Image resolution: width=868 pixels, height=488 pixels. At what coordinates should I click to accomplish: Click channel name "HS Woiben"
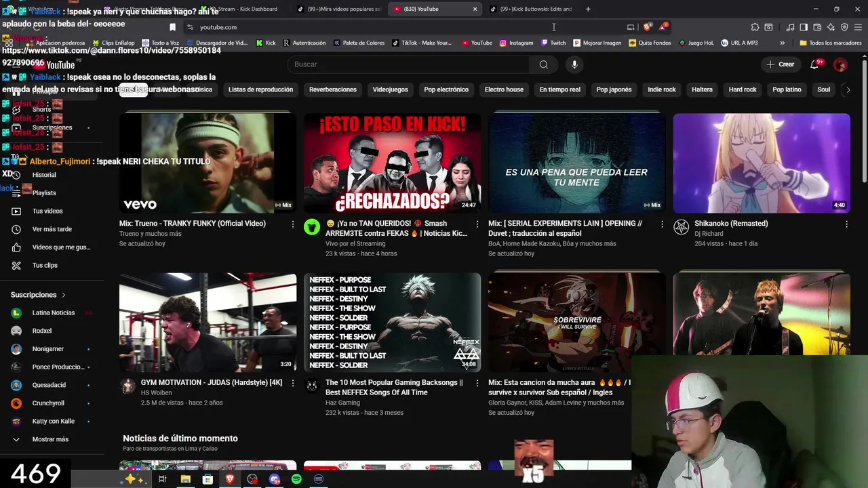pyautogui.click(x=157, y=392)
